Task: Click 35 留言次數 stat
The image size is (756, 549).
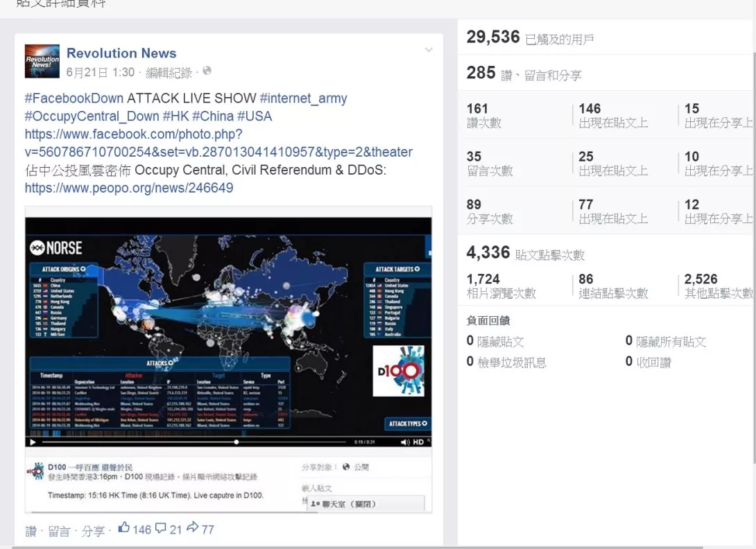Action: coord(490,164)
